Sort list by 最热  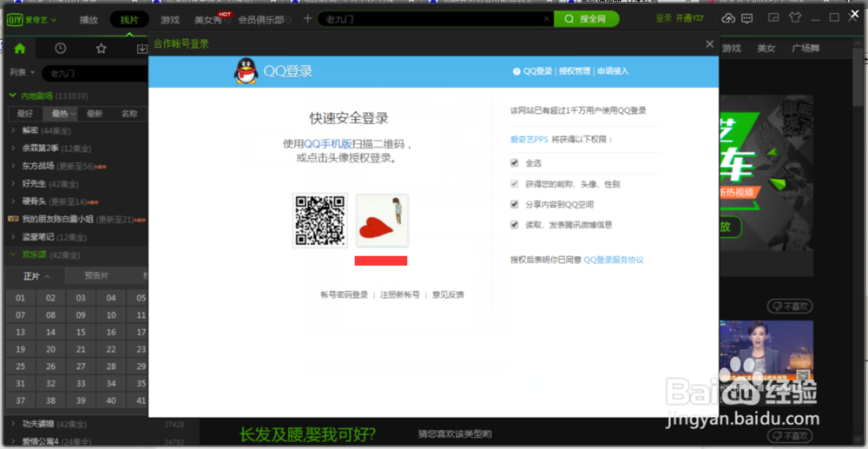pos(60,114)
